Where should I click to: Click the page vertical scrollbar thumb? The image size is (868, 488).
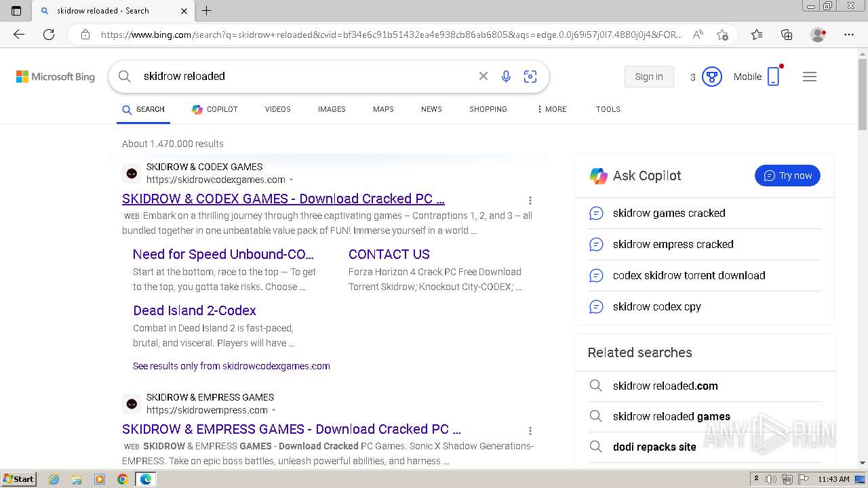(x=863, y=95)
